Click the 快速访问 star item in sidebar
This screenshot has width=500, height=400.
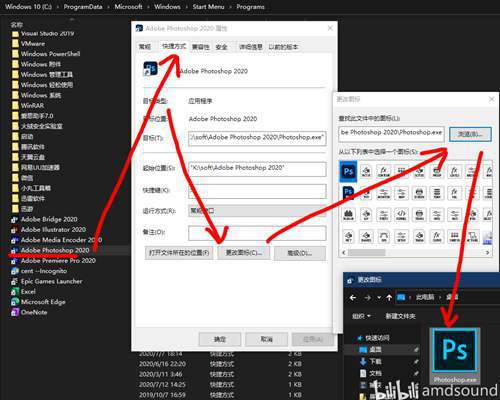[x=373, y=338]
